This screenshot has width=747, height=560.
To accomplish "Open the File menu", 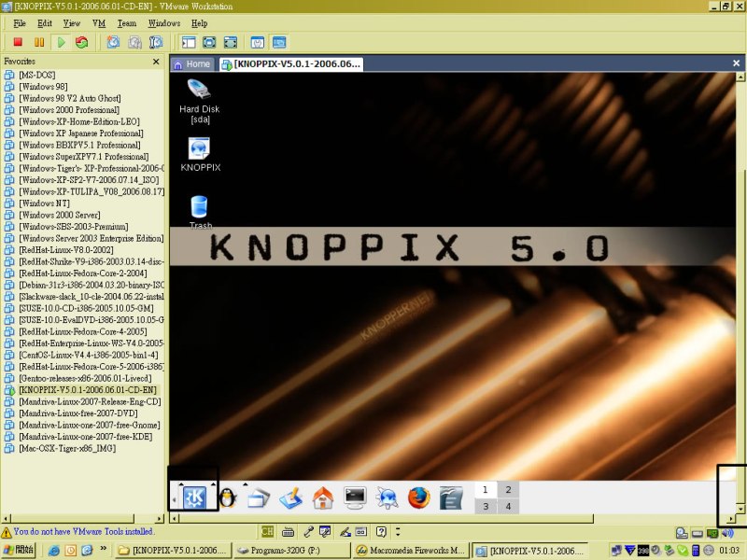I will click(20, 22).
